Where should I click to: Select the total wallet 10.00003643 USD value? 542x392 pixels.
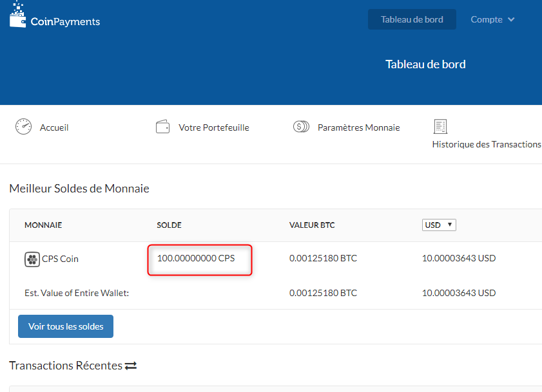coord(459,294)
